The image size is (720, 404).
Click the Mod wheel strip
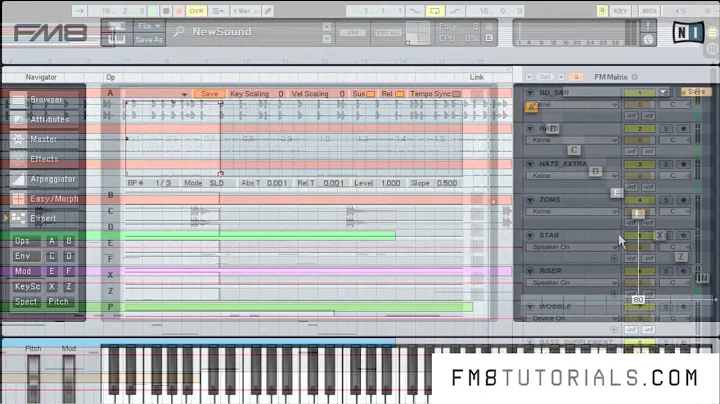point(69,378)
